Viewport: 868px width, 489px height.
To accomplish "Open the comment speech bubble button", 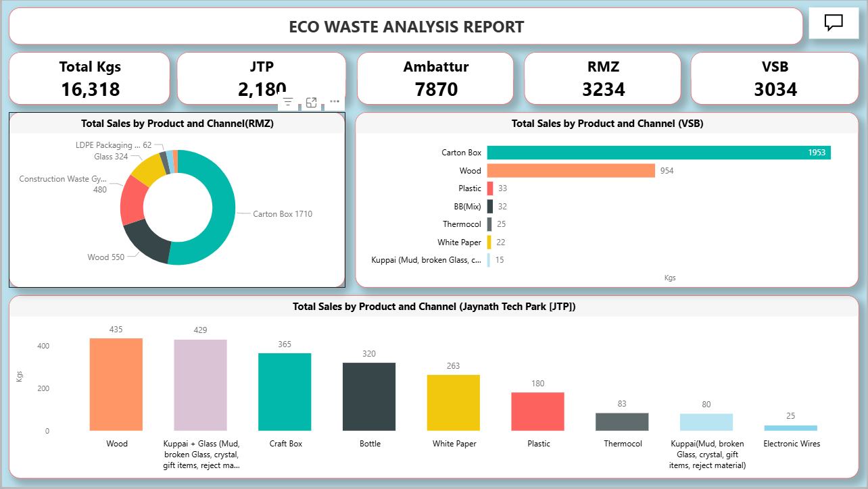I will [834, 22].
